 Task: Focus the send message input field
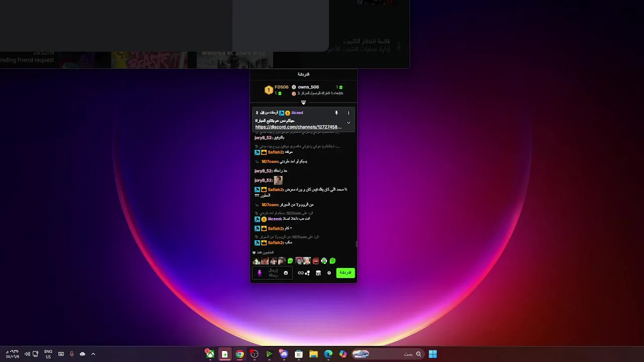coord(272,273)
